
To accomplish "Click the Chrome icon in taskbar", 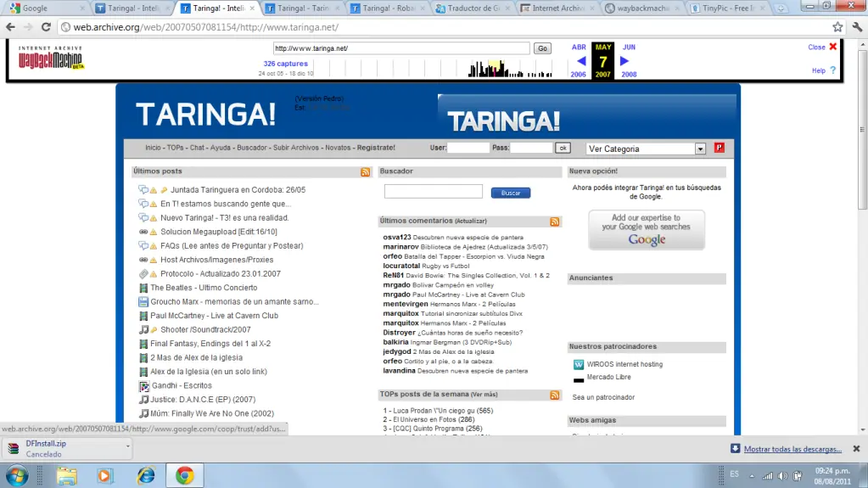I will coord(185,476).
